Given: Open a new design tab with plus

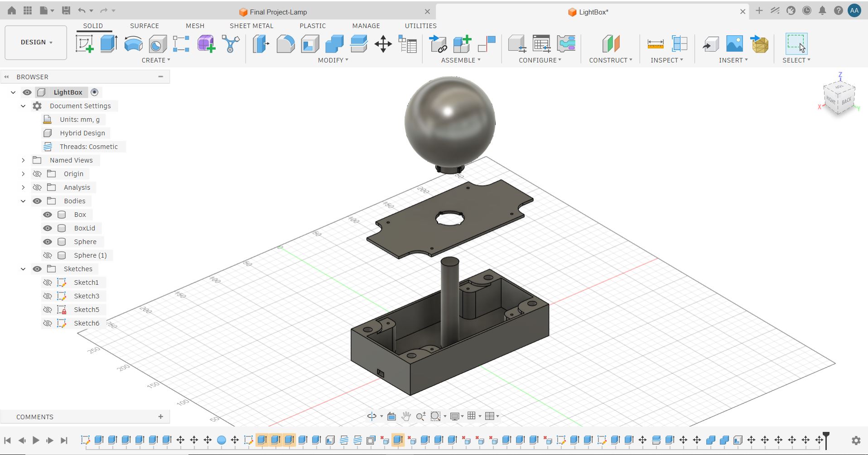Looking at the screenshot, I should 759,11.
